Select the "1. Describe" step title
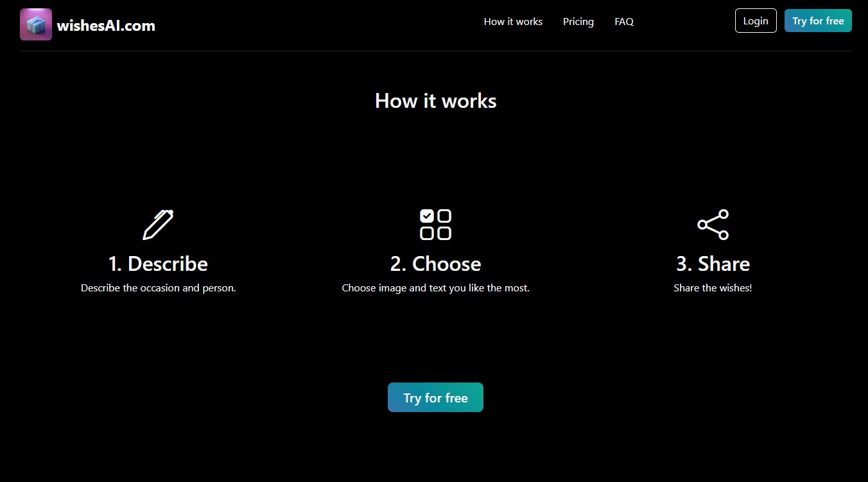 [x=158, y=264]
